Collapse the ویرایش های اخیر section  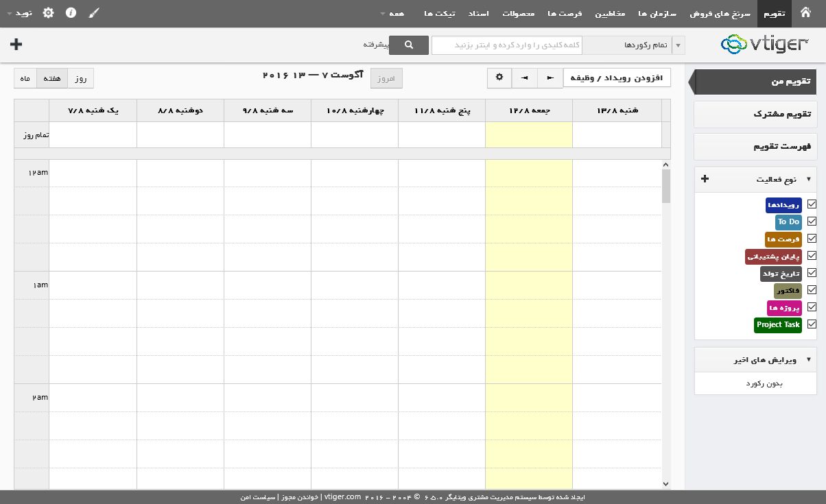click(808, 360)
